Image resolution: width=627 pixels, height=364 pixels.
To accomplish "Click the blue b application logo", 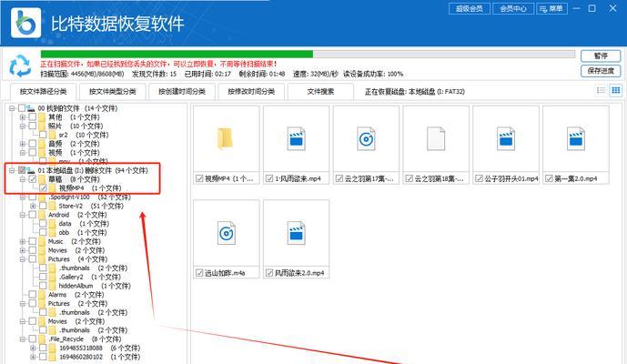I will 26,23.
